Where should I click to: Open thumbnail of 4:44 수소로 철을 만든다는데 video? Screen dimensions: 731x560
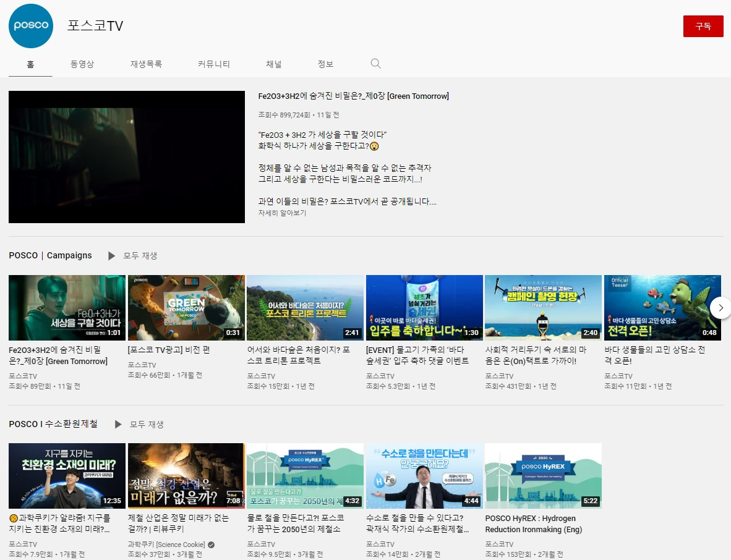pyautogui.click(x=424, y=476)
